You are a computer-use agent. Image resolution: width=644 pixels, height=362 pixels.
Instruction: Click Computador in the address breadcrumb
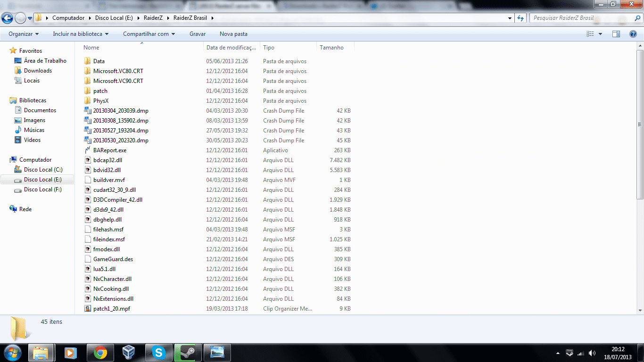click(x=68, y=18)
